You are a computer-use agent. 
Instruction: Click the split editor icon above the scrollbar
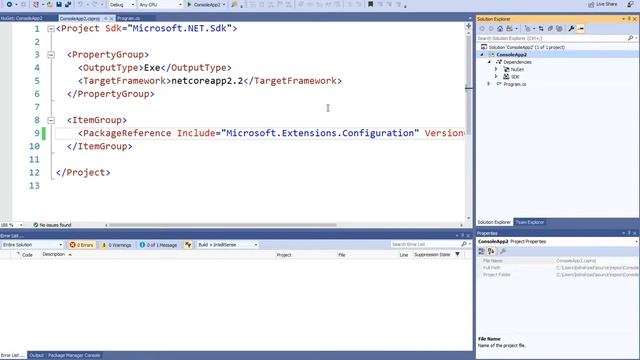[x=469, y=26]
